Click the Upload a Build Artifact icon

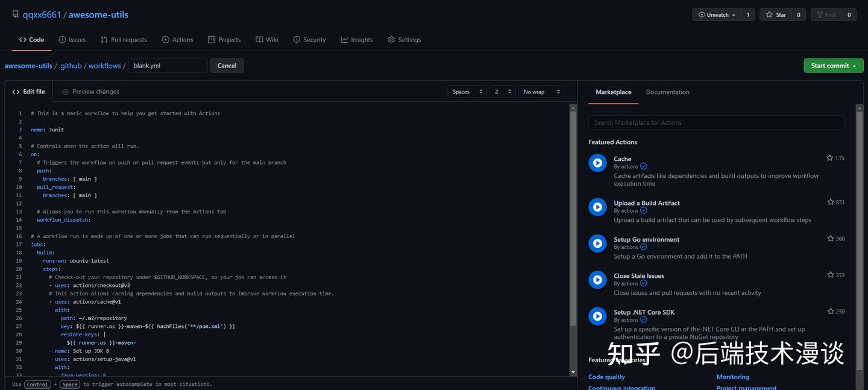point(597,207)
